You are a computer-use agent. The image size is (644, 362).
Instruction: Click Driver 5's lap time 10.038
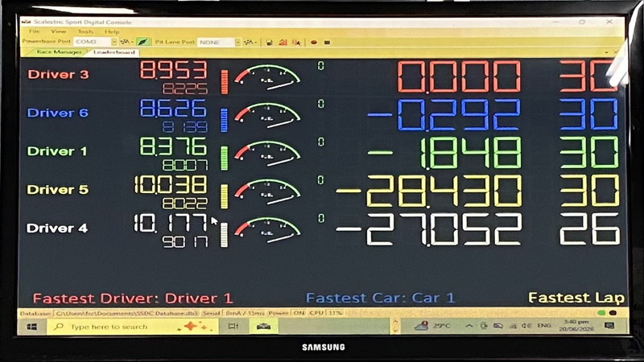click(x=171, y=185)
